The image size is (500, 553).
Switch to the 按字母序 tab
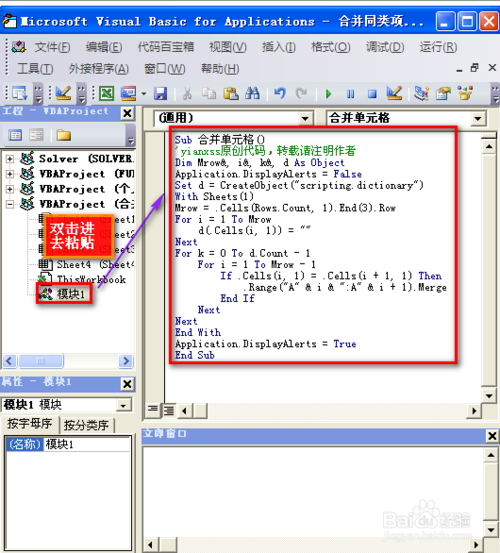30,424
